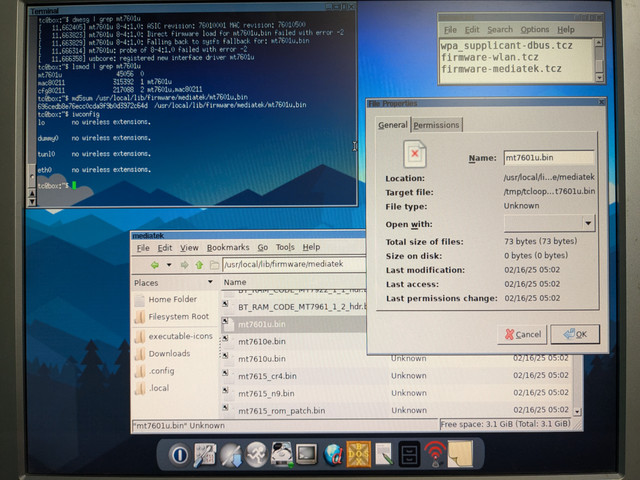Screen dimensions: 640x480
Task: Go up one folder with green up arrow
Action: click(x=199, y=265)
